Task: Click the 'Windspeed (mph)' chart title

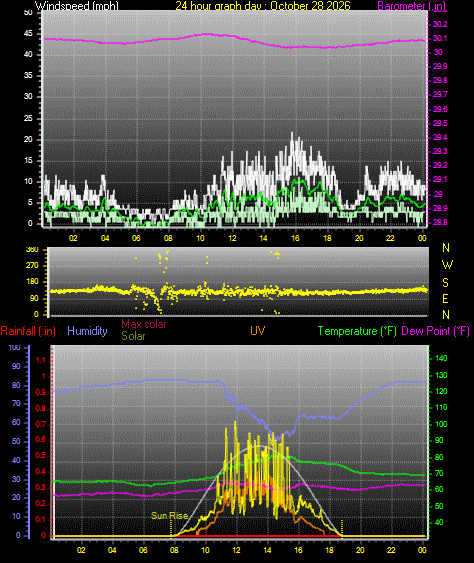Action: tap(76, 6)
